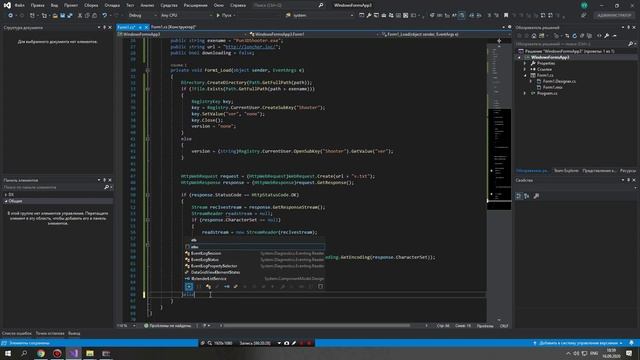The width and height of the screenshot is (640, 360).
Task: Open the Any CPU platform dropdown
Action: [186, 16]
